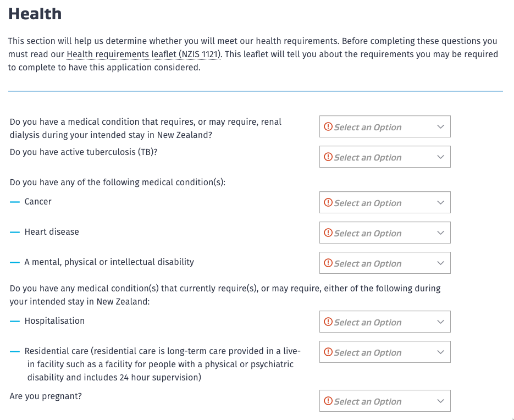514x420 pixels.
Task: Expand Hospitalisation dropdown chevron
Action: tap(440, 322)
